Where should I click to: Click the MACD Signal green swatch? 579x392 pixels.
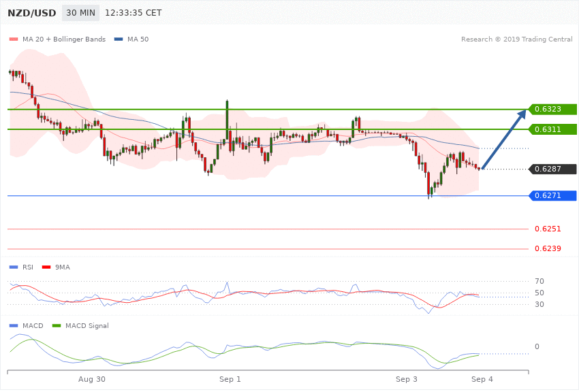click(57, 325)
